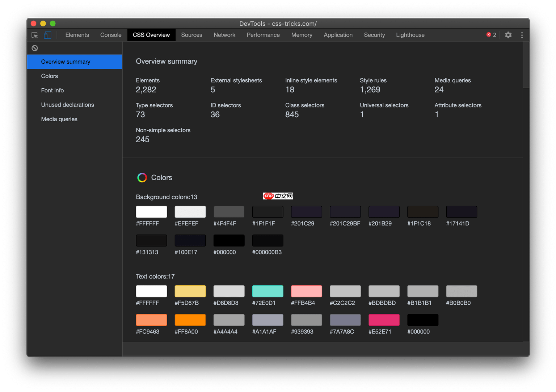Click the clear overview icon

click(35, 48)
